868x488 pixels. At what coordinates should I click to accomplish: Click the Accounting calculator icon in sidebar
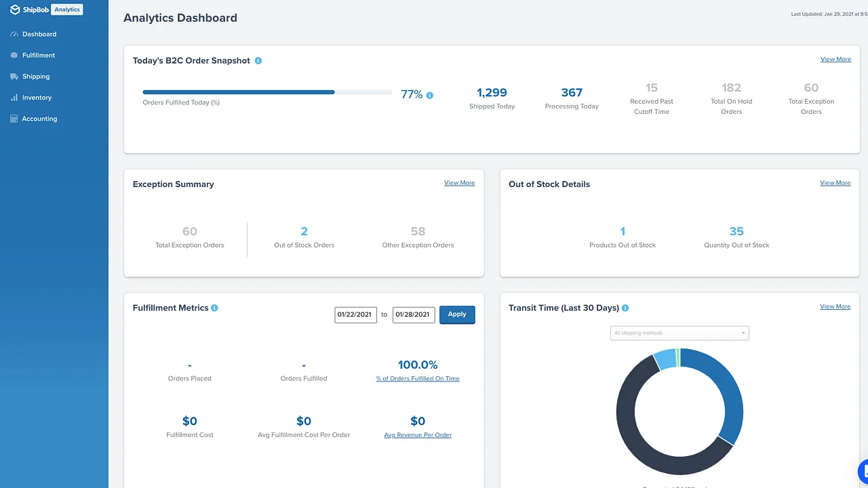14,119
